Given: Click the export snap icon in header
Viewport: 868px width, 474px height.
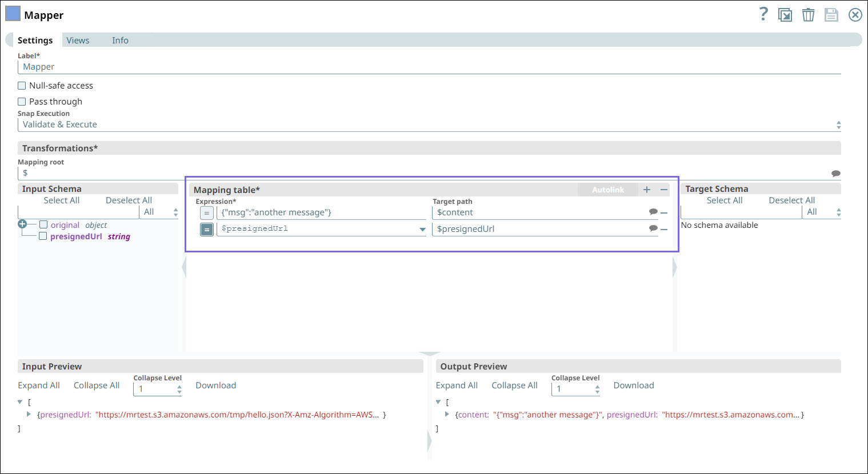Looking at the screenshot, I should 785,15.
